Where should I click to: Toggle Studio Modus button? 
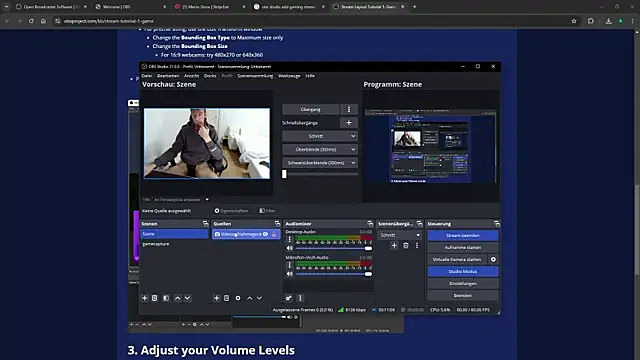(x=463, y=271)
